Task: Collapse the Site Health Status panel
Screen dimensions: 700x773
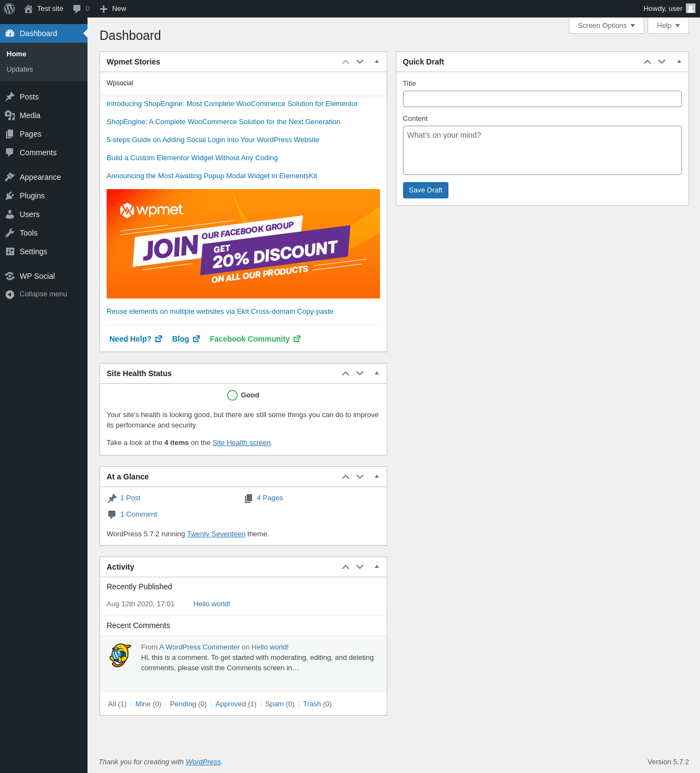Action: (377, 373)
